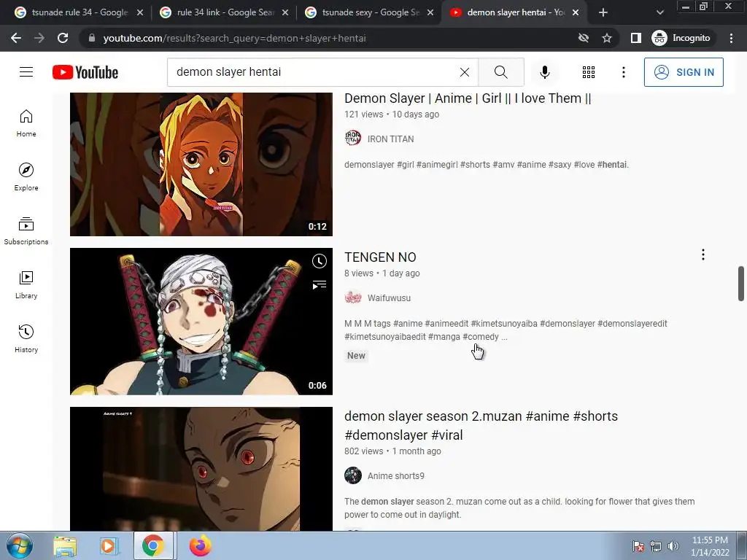Click the '802 views · 1 month ago' text
747x560 pixels.
point(392,451)
